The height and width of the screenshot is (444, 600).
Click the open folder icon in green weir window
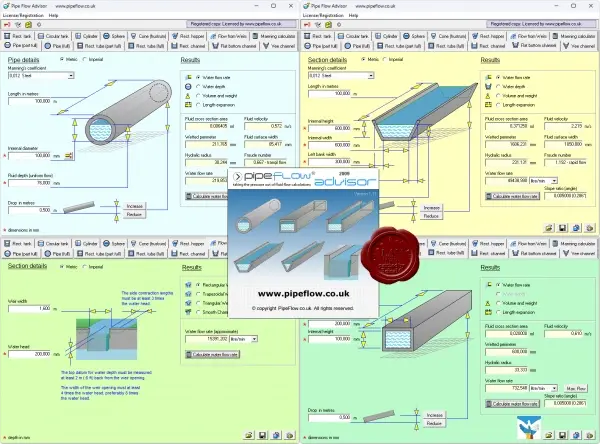coord(249,435)
